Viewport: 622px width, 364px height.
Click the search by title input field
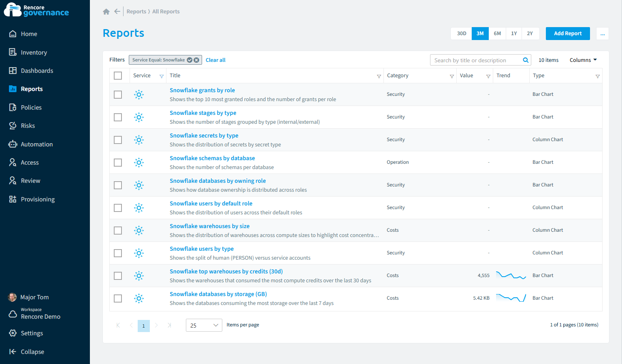tap(476, 60)
